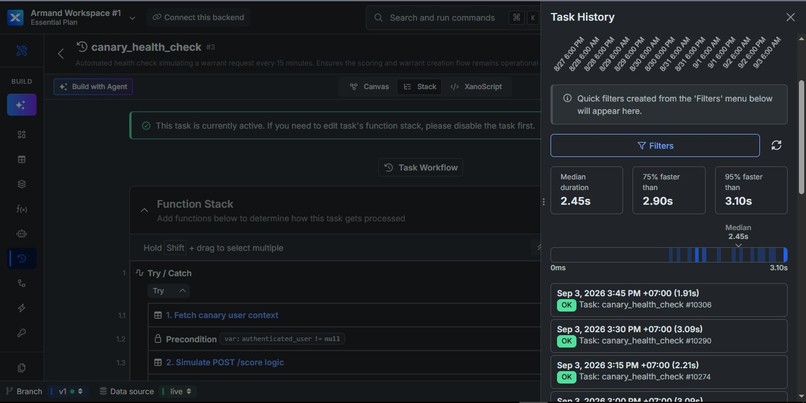
Task: Open the triggers lightning sidebar icon
Action: [22, 308]
